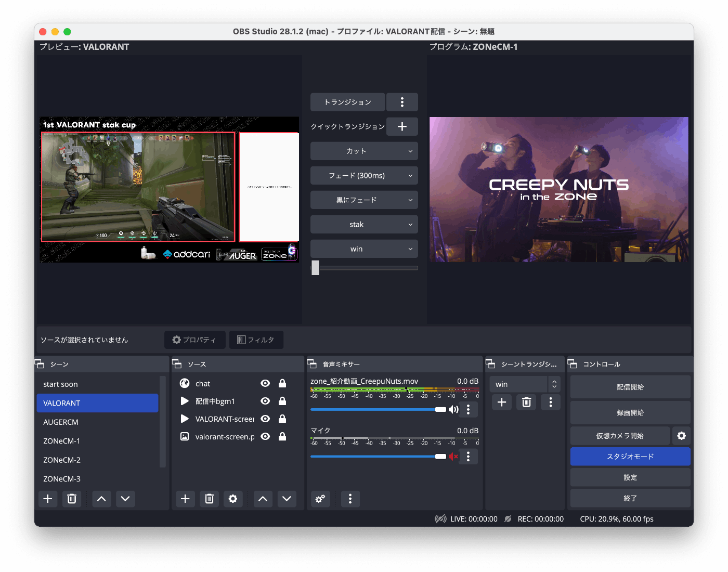Viewport: 728px width, 572px height.
Task: Open the カット quick transition dropdown
Action: [x=364, y=151]
